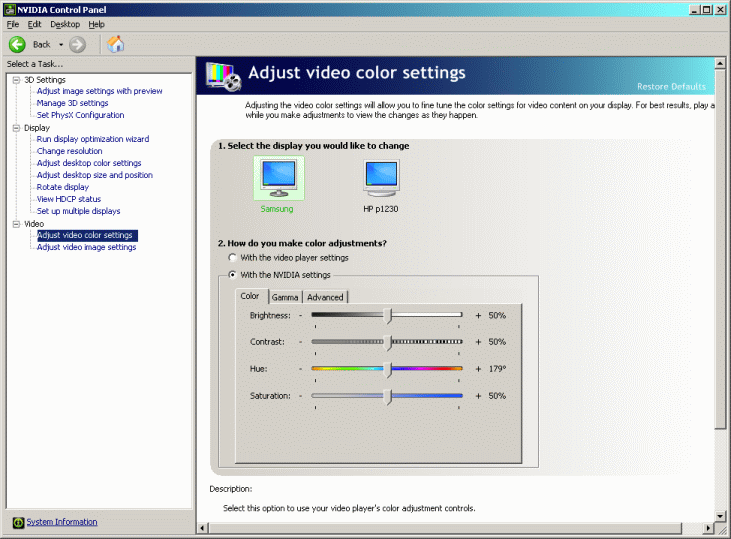Click the vertical scrollbar up arrow
Viewport: 731px width, 539px height.
[x=720, y=63]
